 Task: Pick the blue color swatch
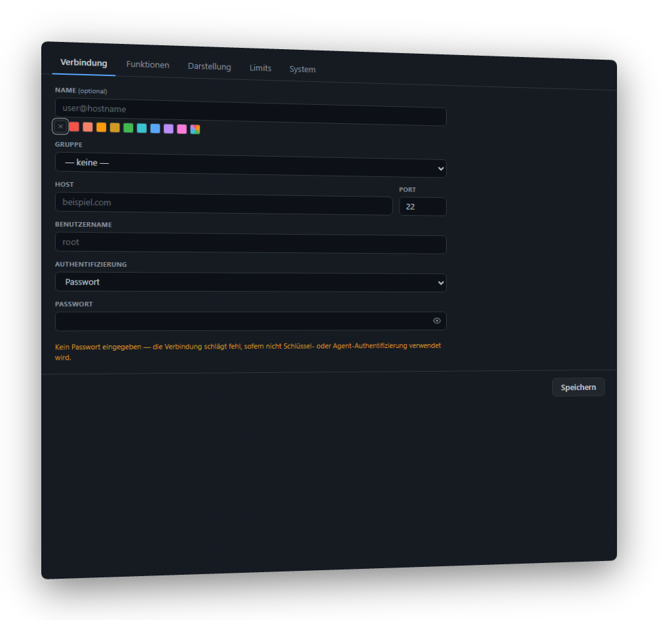(155, 128)
